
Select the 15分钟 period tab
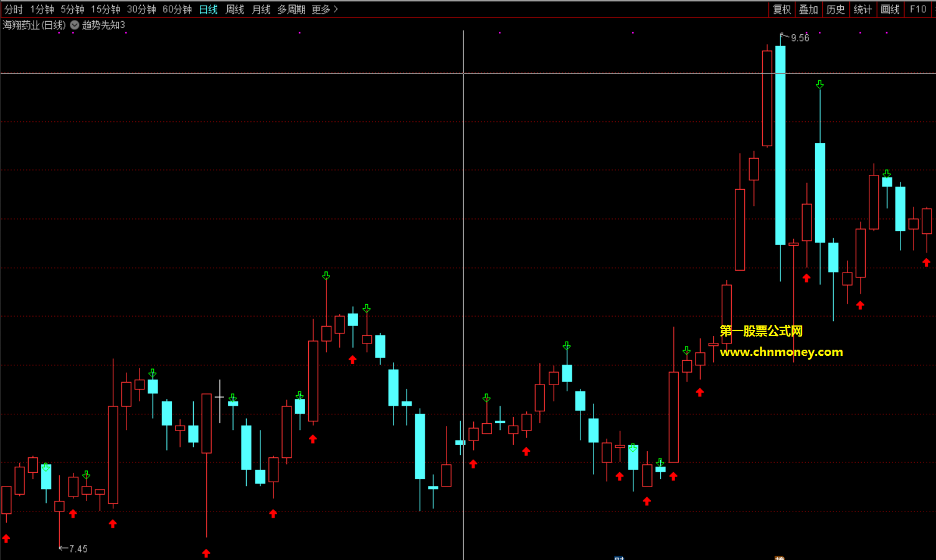pos(105,9)
